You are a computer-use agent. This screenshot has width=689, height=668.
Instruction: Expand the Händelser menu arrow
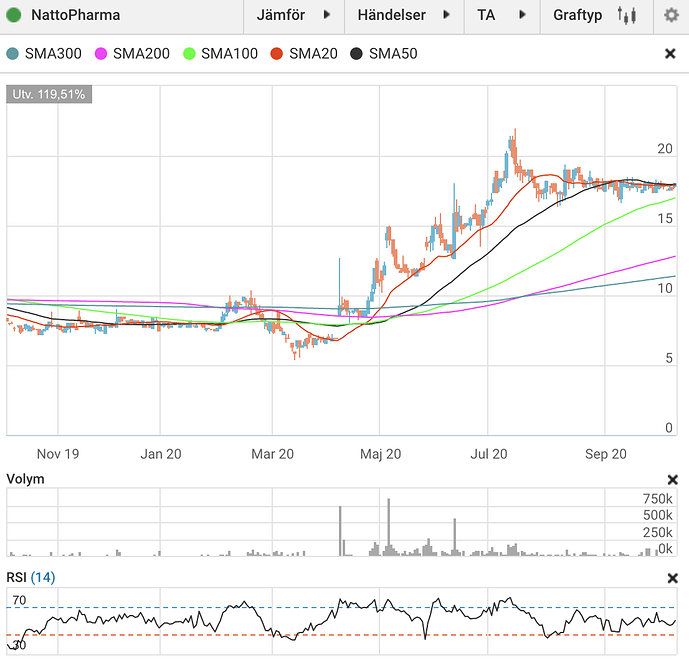click(x=446, y=15)
